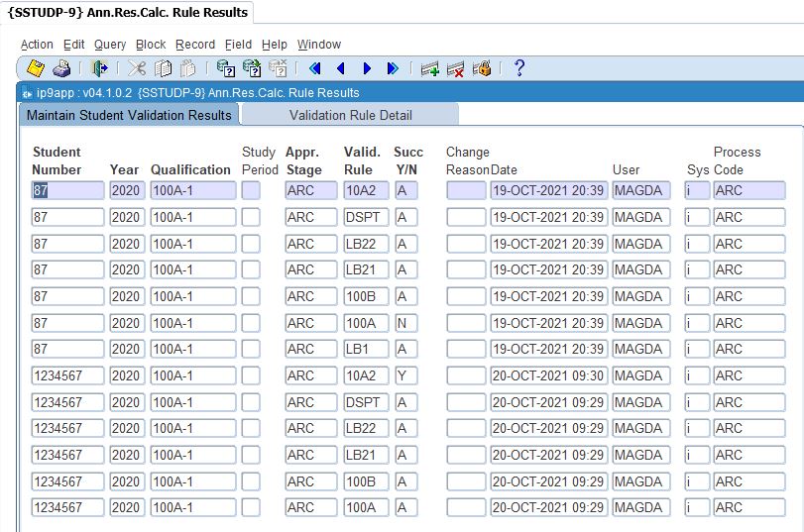This screenshot has height=532, width=804.
Task: Click the Cut scissors icon
Action: 137,68
